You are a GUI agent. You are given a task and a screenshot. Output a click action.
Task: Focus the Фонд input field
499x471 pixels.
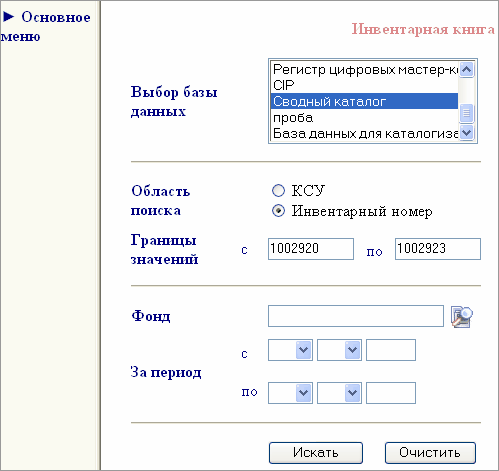pos(356,316)
